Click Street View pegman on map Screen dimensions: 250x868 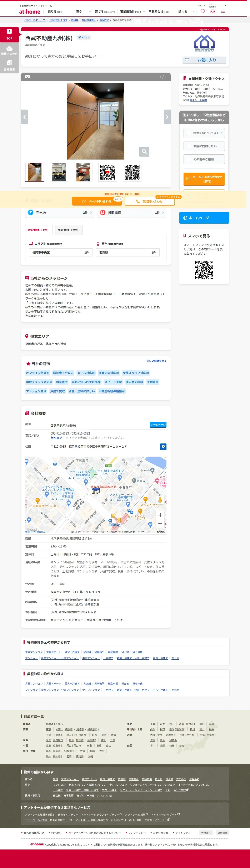tap(160, 500)
